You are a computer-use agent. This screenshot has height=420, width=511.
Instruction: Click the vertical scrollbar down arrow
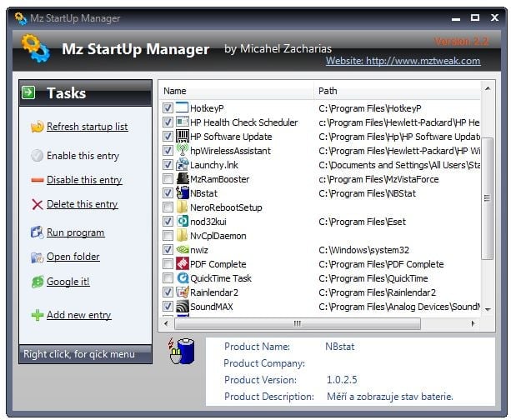coord(488,309)
